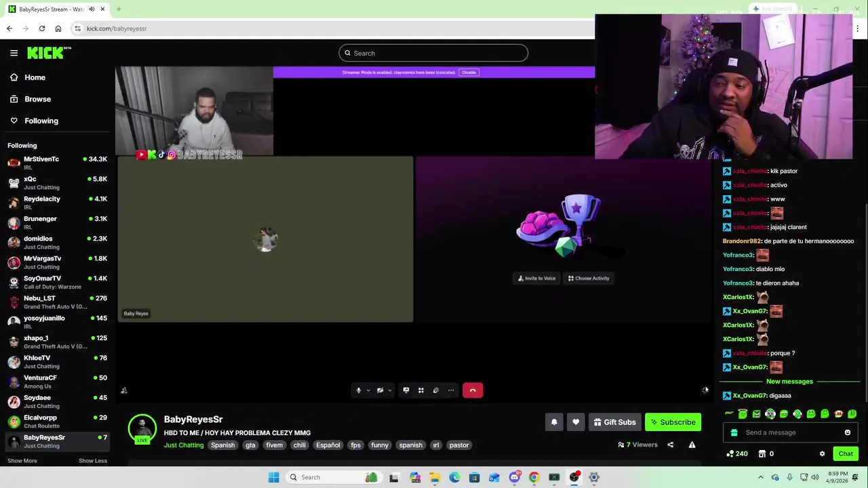Image resolution: width=868 pixels, height=488 pixels.
Task: Click Choose Activity button
Action: pyautogui.click(x=589, y=278)
